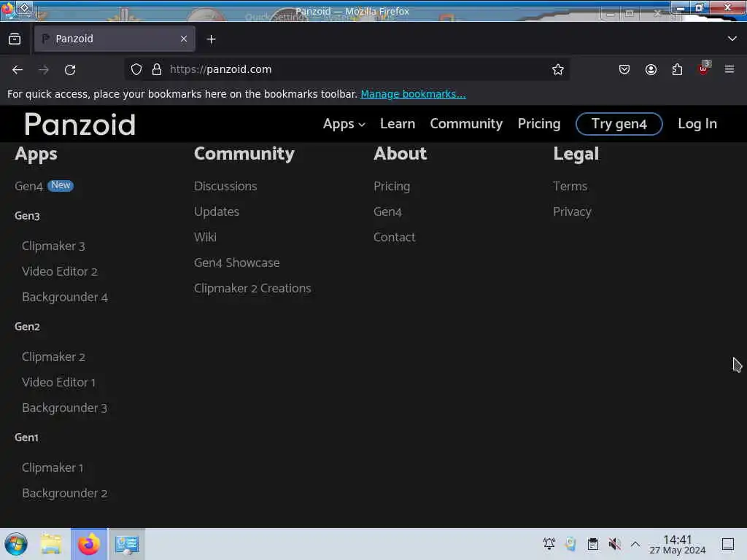List all tabs with chevron
This screenshot has width=747, height=560.
point(732,39)
